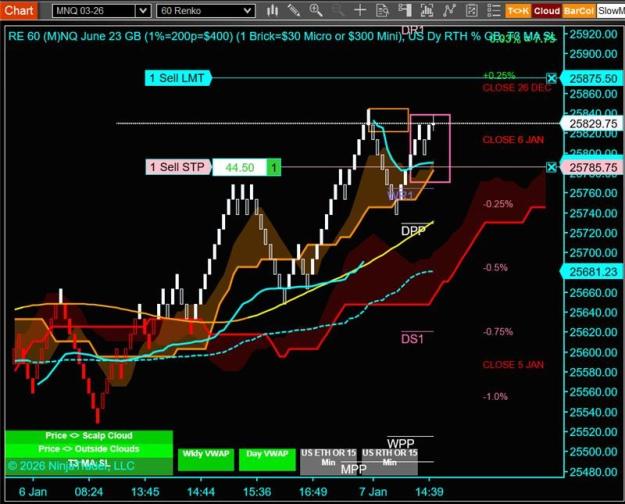Click the 25785.75 stop price marker

(592, 167)
